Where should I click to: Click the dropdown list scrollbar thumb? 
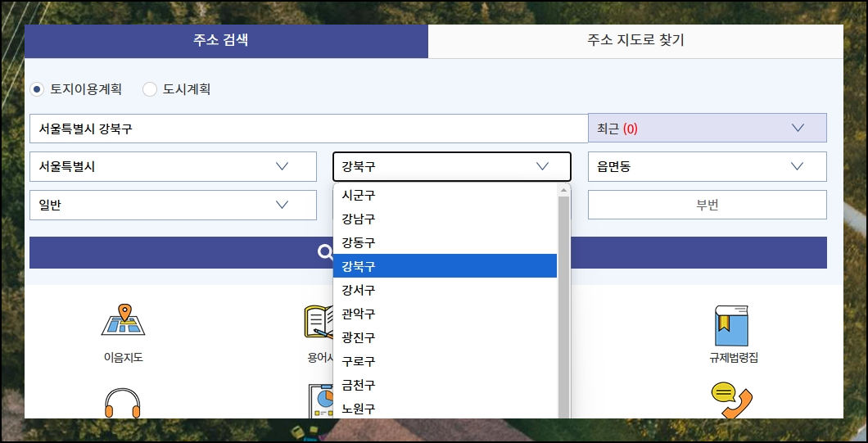tap(563, 307)
